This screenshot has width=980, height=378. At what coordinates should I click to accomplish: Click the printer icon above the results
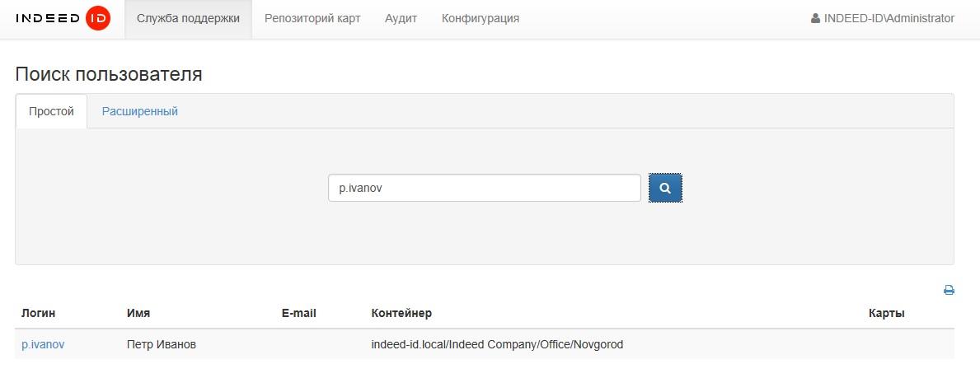tap(949, 290)
